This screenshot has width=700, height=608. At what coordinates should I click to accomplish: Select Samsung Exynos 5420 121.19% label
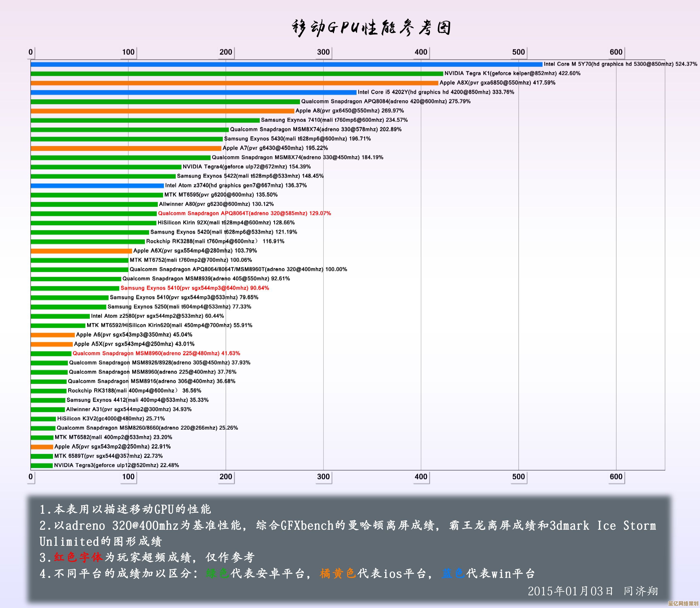224,232
